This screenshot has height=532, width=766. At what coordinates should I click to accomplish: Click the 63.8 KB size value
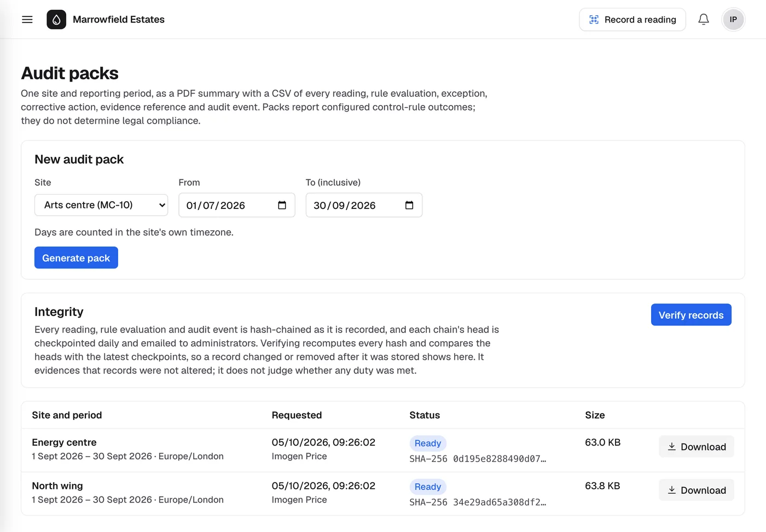602,486
